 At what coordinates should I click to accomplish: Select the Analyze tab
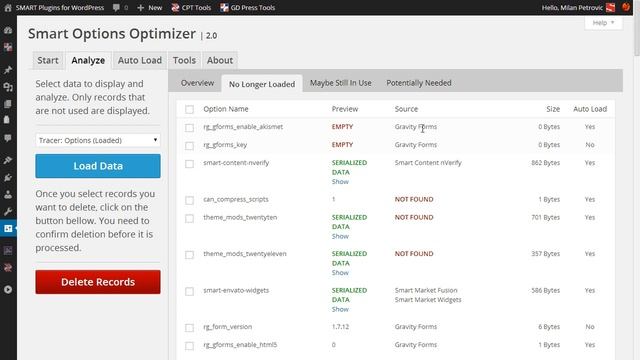(x=88, y=60)
